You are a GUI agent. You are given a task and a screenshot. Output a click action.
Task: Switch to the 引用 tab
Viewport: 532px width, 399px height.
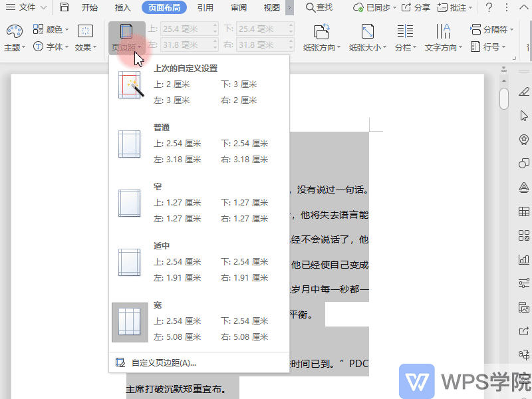(x=205, y=7)
